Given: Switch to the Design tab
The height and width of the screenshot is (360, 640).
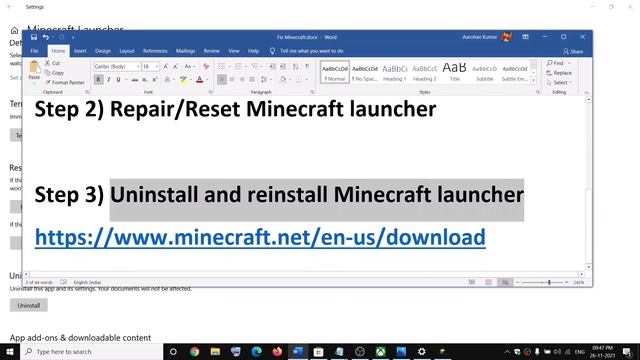Looking at the screenshot, I should pyautogui.click(x=103, y=51).
